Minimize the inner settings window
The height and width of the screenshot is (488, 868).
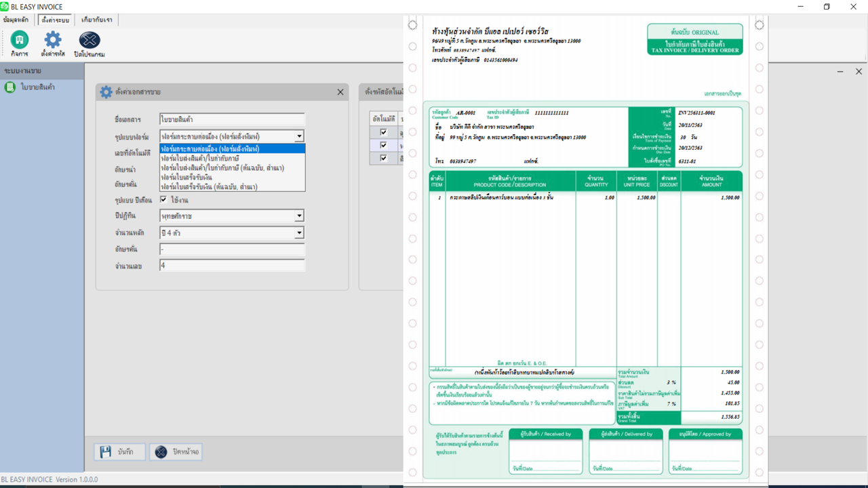840,71
